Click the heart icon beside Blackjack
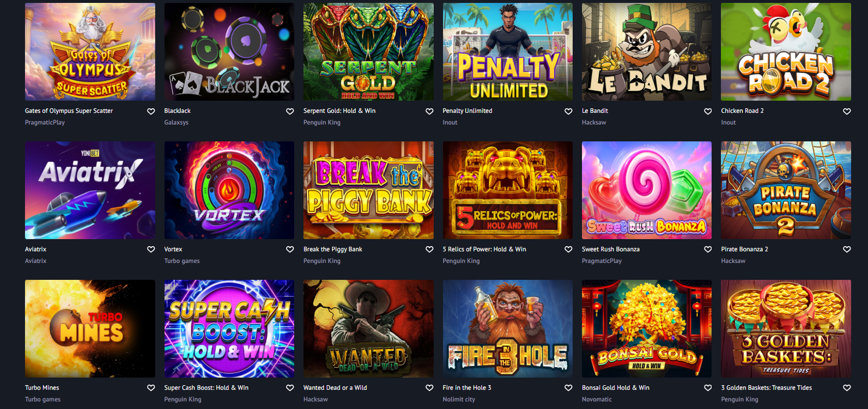 pos(290,111)
